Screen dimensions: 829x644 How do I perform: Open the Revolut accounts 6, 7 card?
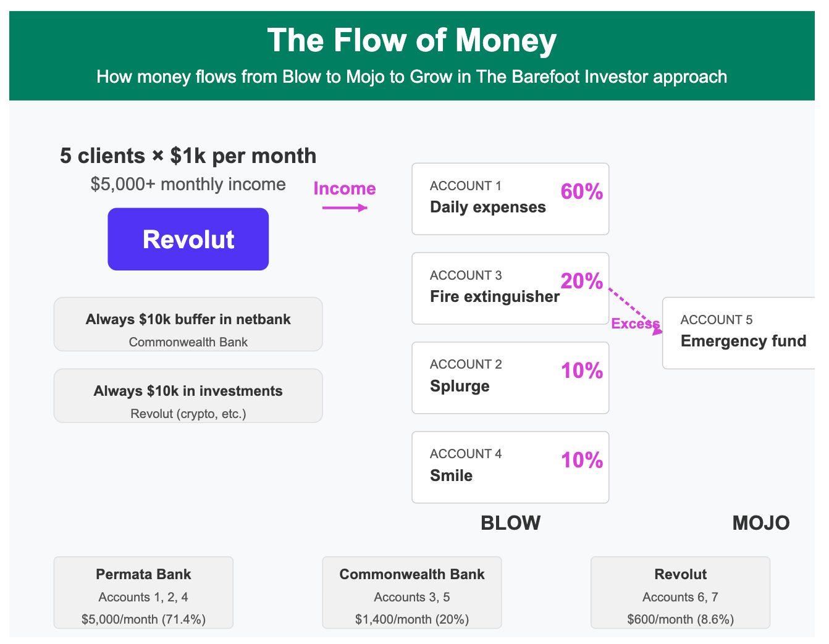681,593
